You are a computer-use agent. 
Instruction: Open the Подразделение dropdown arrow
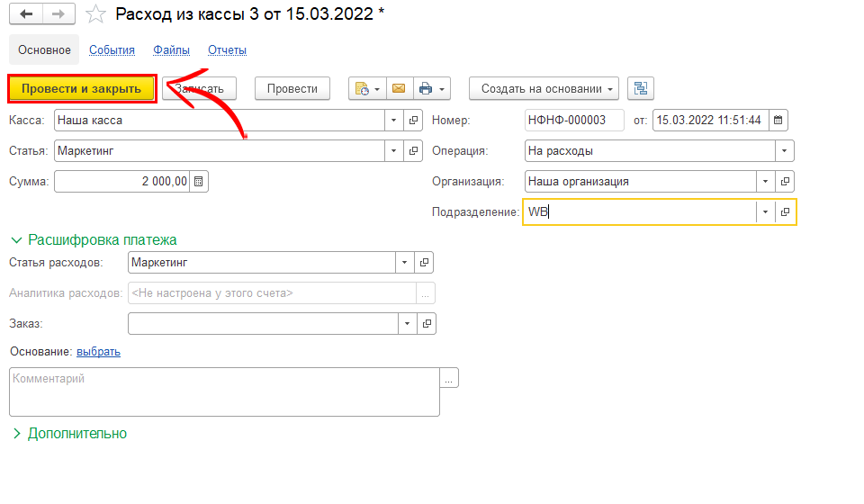[x=765, y=212]
